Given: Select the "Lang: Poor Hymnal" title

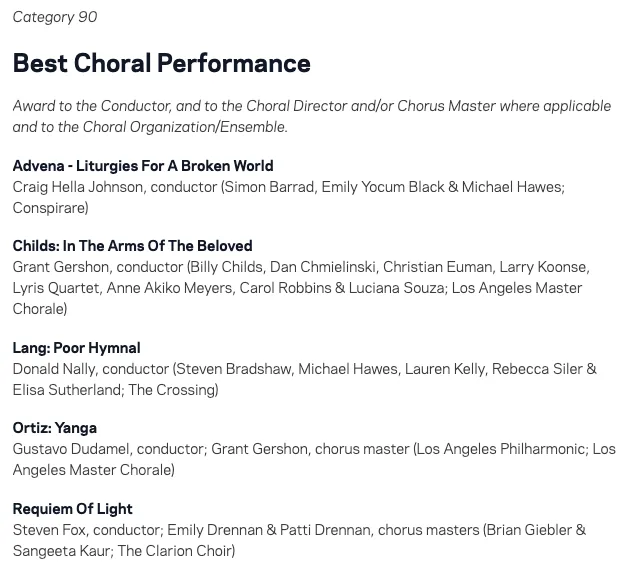Looking at the screenshot, I should (76, 348).
